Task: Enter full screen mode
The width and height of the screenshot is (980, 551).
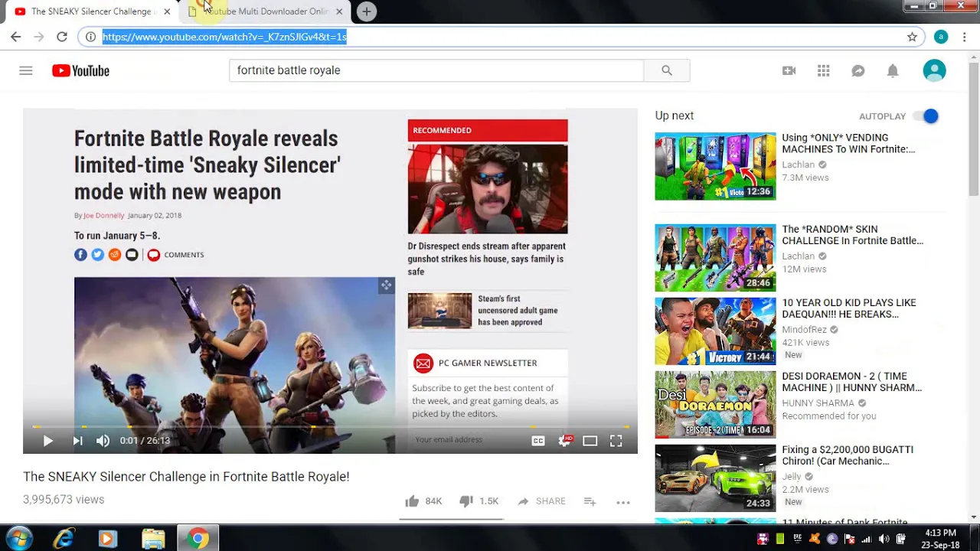Action: point(616,441)
